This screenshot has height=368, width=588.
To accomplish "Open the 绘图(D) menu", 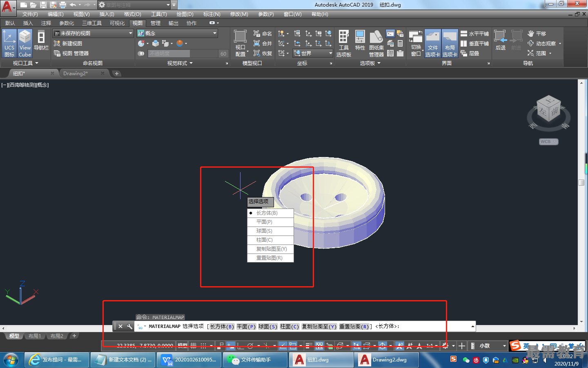I will click(185, 14).
